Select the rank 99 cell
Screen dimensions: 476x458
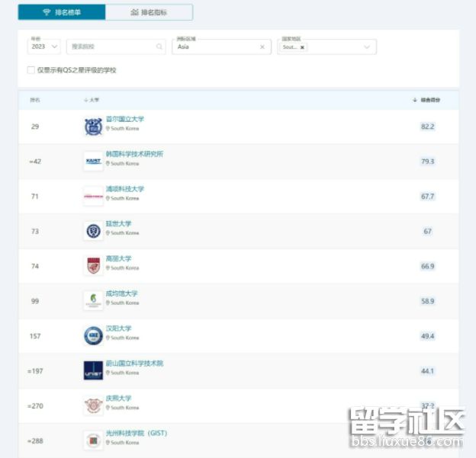[35, 301]
